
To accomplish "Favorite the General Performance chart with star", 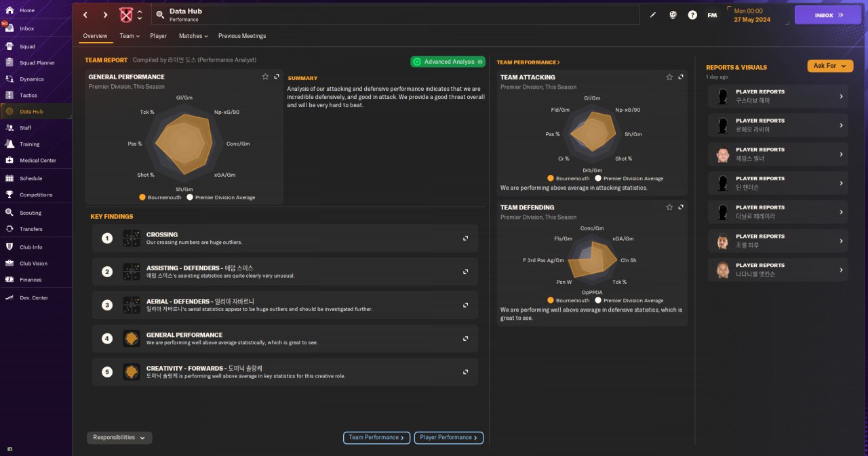I will tap(265, 77).
